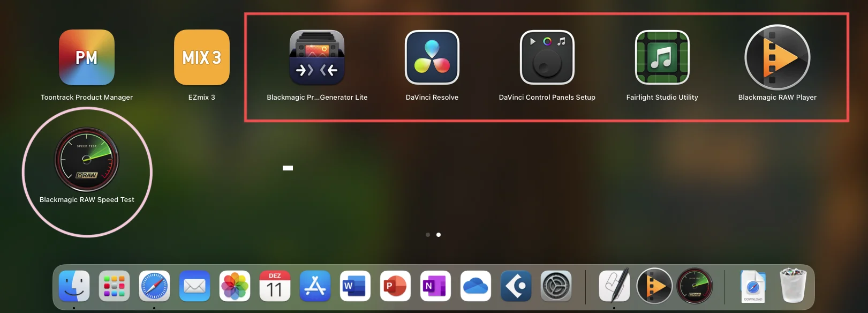Open Photos app in the Dock
Viewport: 868px width, 313px height.
(235, 286)
